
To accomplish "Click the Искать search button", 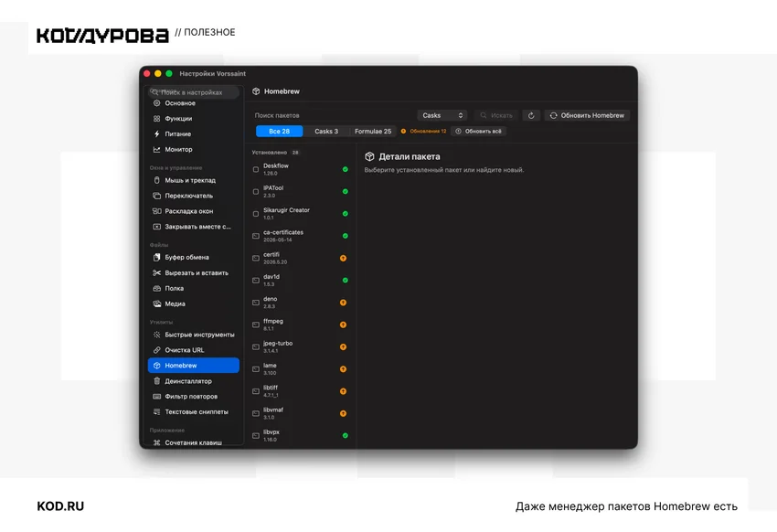I will click(496, 115).
